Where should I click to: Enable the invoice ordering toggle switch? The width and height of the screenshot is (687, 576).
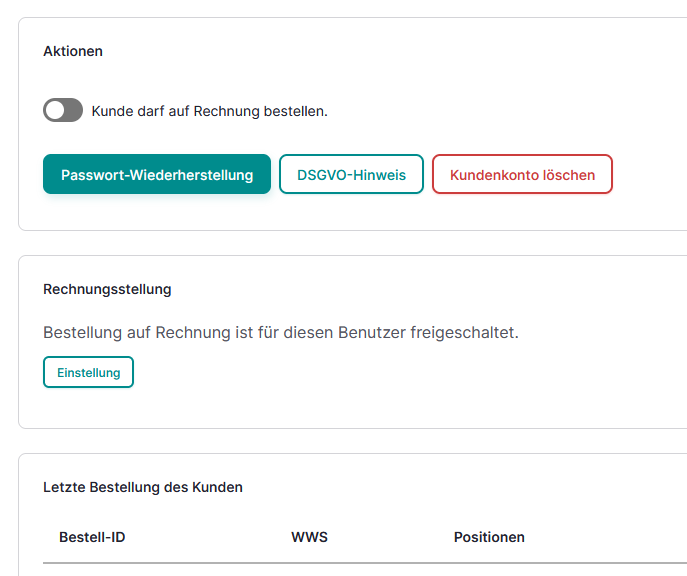(63, 110)
